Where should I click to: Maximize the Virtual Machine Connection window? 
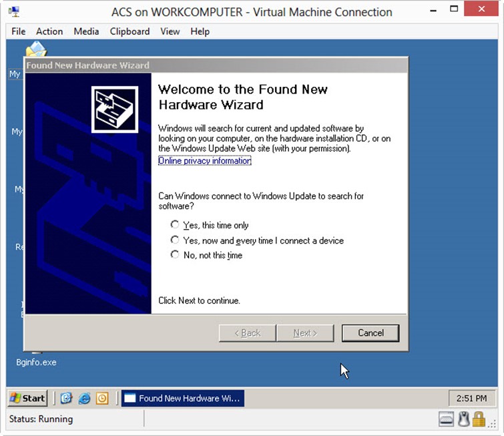[454, 9]
